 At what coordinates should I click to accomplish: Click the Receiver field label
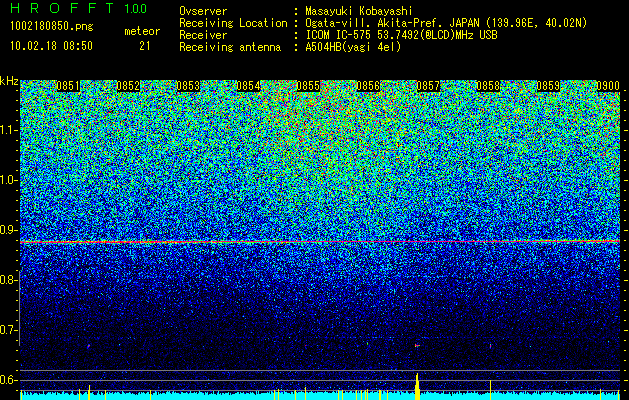pos(203,35)
